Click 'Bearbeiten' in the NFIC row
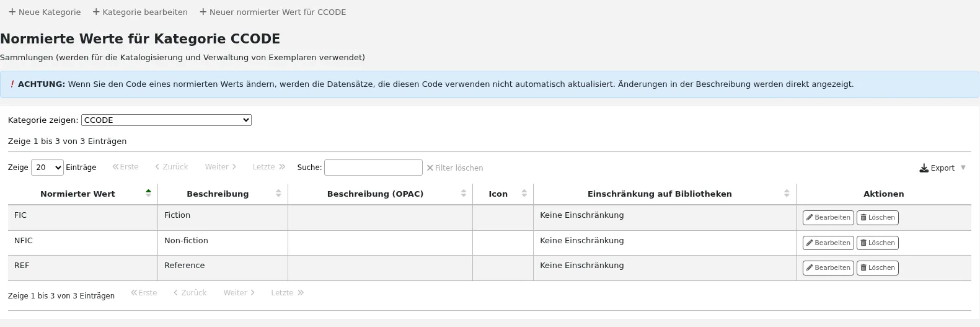 coord(828,243)
